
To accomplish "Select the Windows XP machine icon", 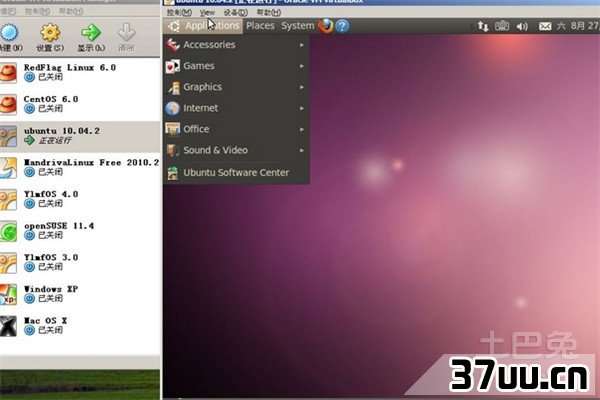I will (x=8, y=294).
